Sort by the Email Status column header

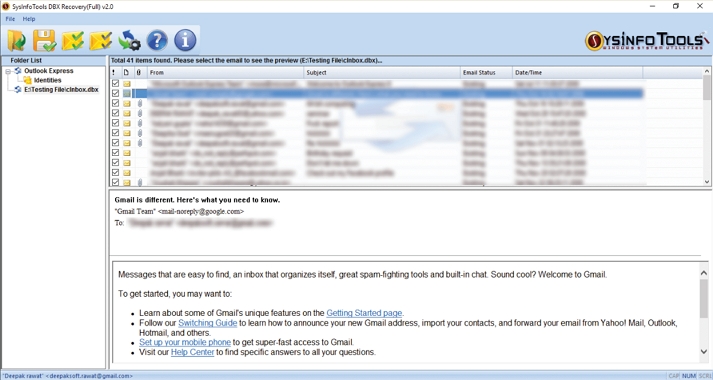[487, 72]
